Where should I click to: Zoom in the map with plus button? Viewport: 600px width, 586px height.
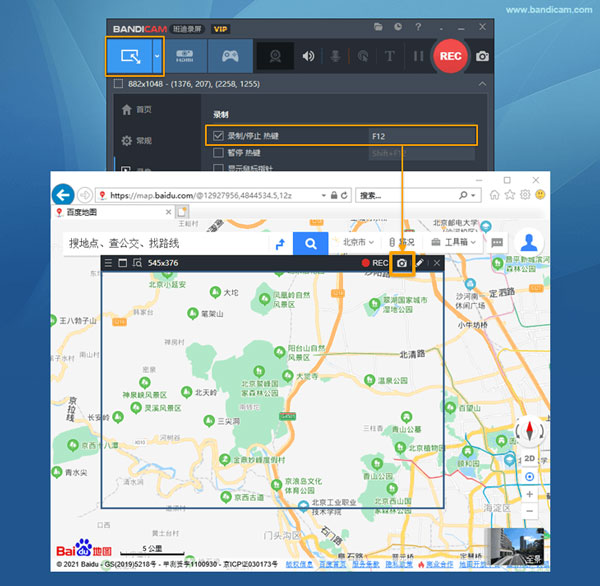tap(530, 494)
